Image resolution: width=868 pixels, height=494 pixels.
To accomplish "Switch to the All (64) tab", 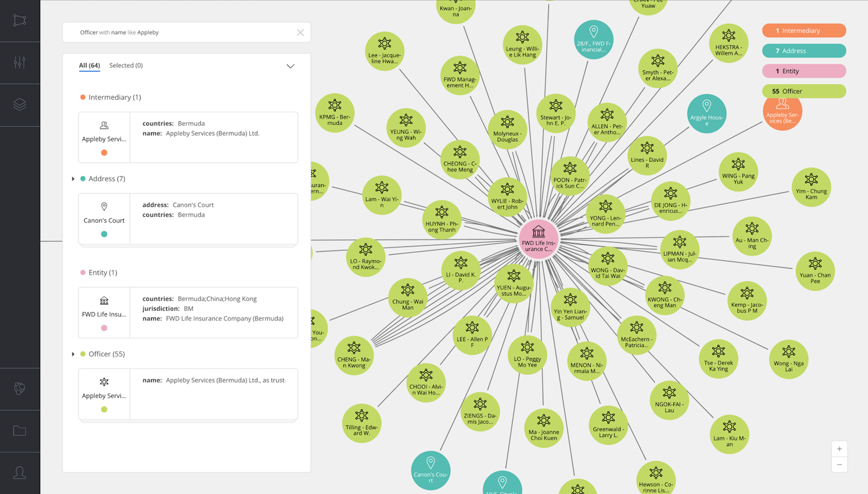I will (x=89, y=66).
